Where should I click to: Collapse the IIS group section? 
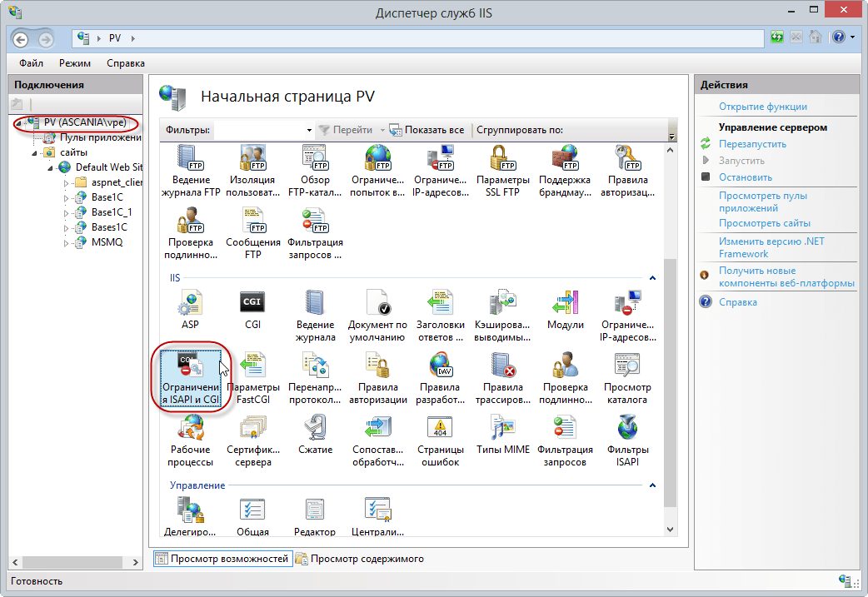652,277
